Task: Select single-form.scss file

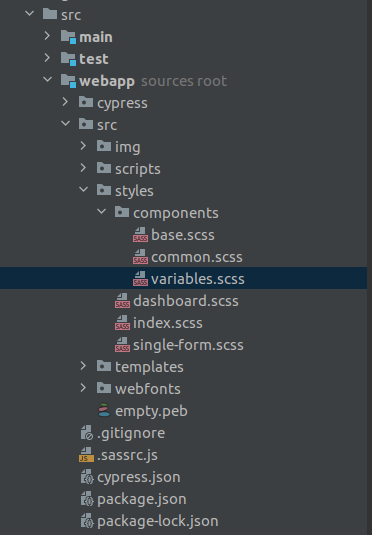Action: [188, 345]
